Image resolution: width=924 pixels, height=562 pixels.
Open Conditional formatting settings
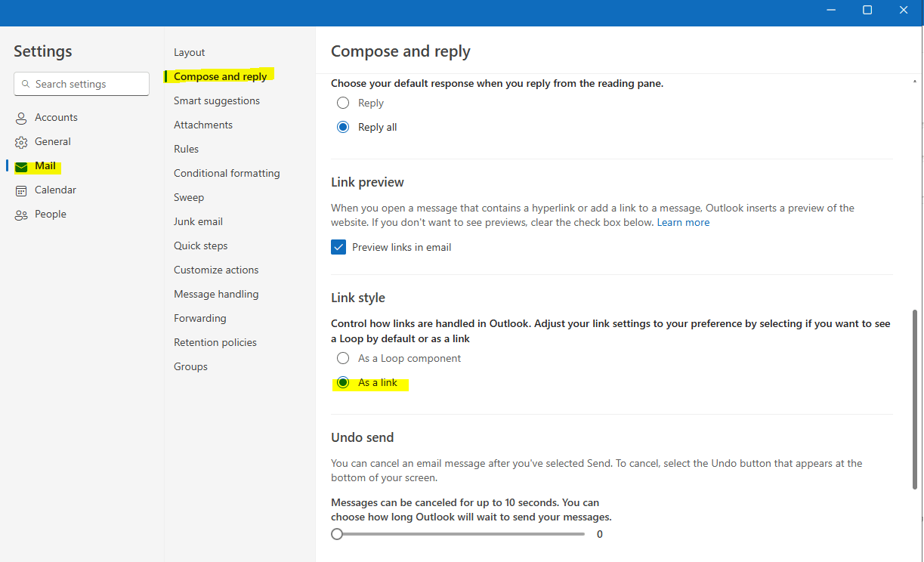[x=227, y=173]
